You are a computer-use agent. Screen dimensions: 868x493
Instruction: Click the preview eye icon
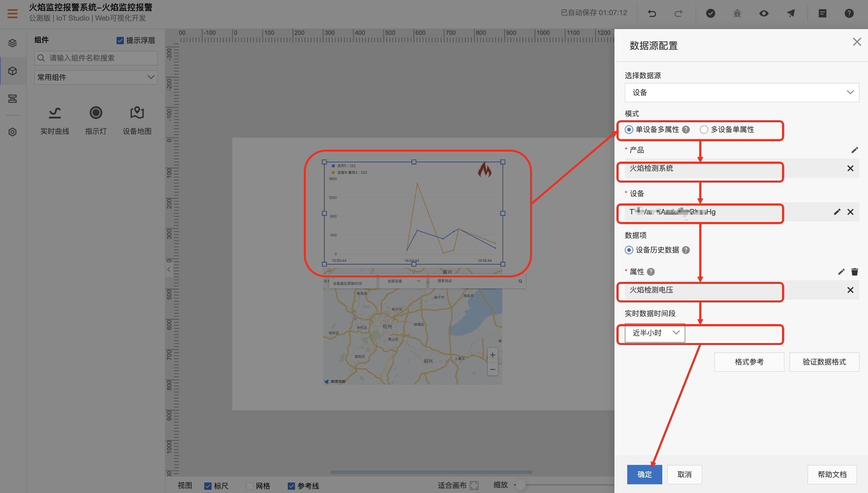764,14
